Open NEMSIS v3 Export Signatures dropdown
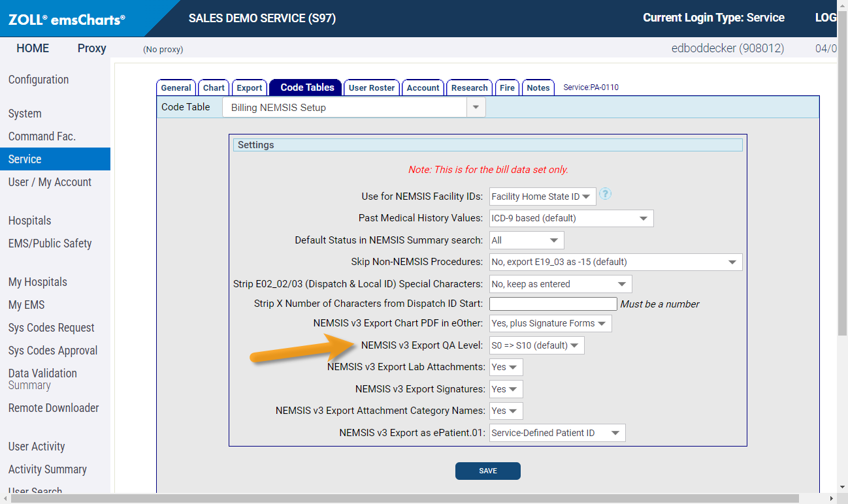Screen dimensions: 848x504 pyautogui.click(x=506, y=389)
